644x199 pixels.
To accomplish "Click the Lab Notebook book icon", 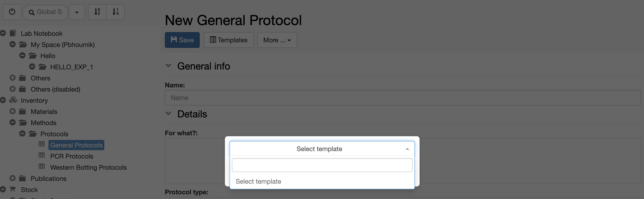I will tap(13, 33).
